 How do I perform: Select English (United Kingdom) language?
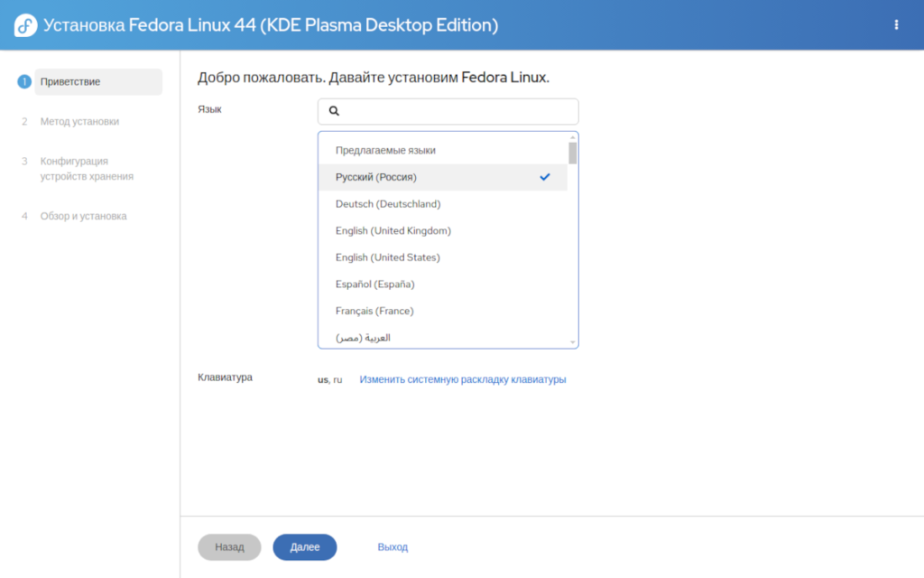pyautogui.click(x=442, y=230)
